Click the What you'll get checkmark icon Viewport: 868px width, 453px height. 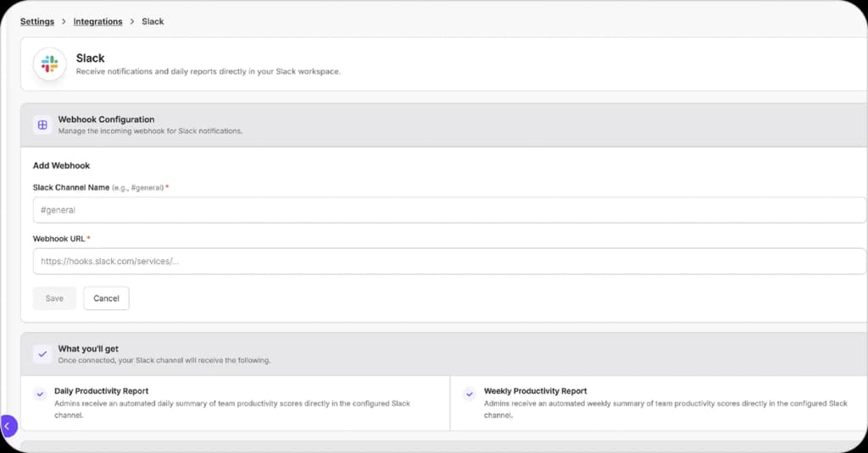42,354
